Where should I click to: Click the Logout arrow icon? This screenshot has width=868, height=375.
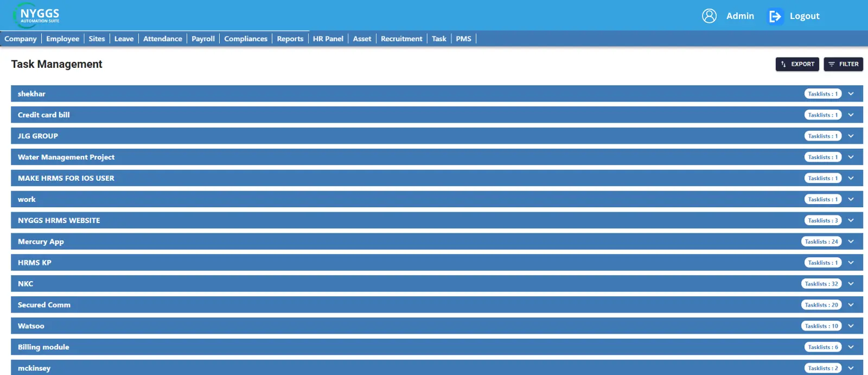pos(775,17)
